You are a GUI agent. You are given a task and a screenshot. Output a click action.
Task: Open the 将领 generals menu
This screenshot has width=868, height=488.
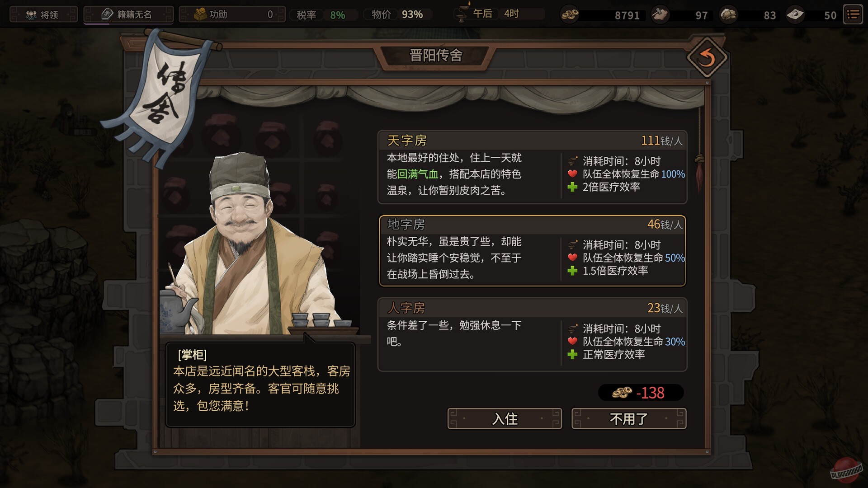[x=43, y=14]
